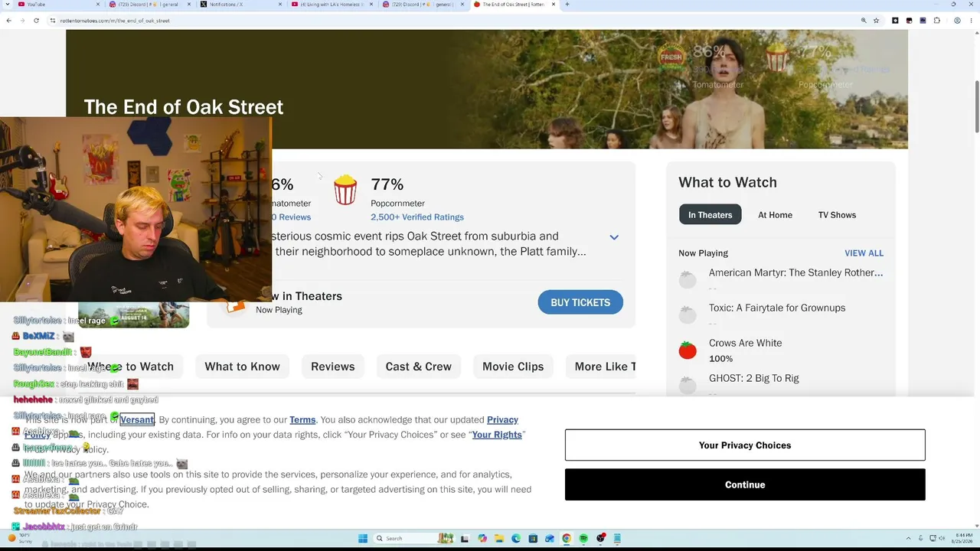Open the Crows Are White movie
This screenshot has height=551, width=980.
coord(745,343)
